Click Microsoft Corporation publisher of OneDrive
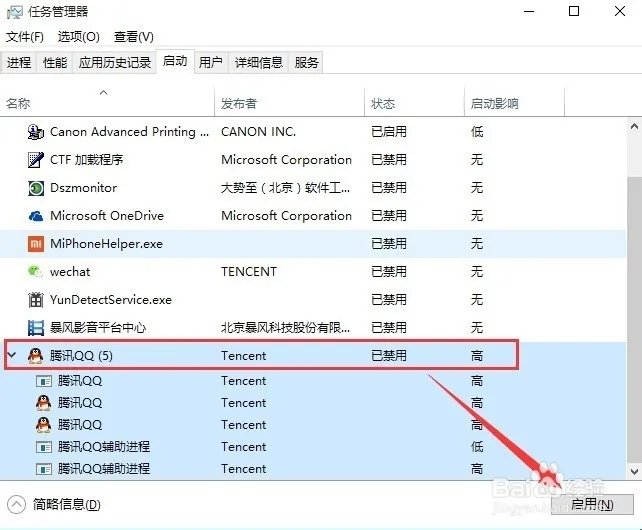642x530 pixels. pyautogui.click(x=286, y=216)
